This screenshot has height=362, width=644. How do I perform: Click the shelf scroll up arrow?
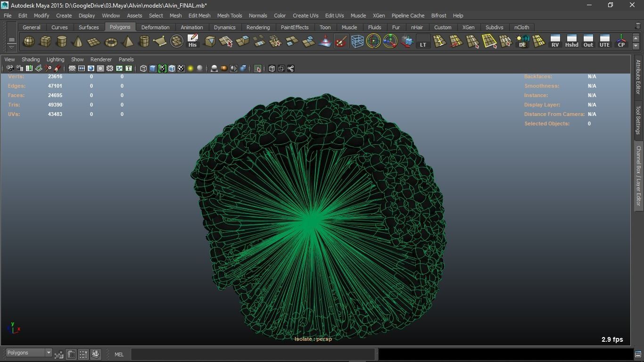tap(636, 38)
